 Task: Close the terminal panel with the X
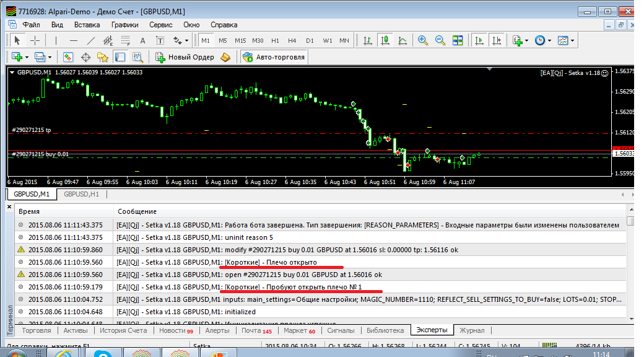[x=9, y=206]
